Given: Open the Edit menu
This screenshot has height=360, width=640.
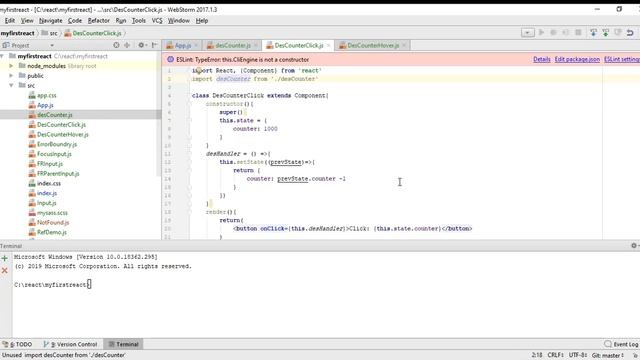Looking at the screenshot, I should click(x=10, y=20).
